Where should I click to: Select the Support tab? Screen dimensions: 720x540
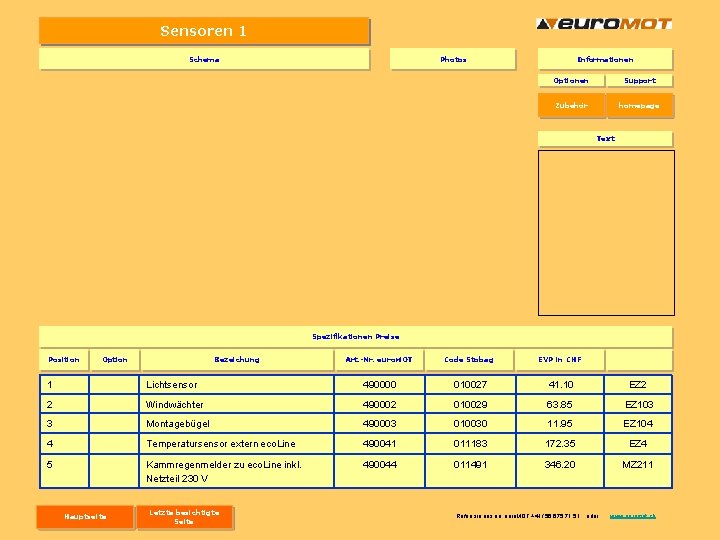640,81
